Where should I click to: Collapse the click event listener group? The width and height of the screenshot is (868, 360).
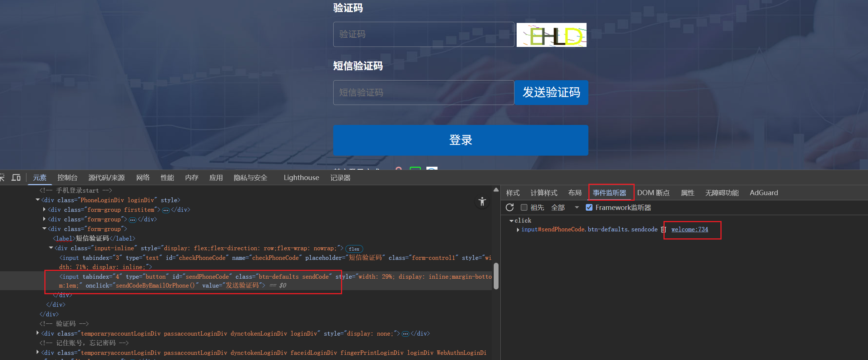pos(511,221)
